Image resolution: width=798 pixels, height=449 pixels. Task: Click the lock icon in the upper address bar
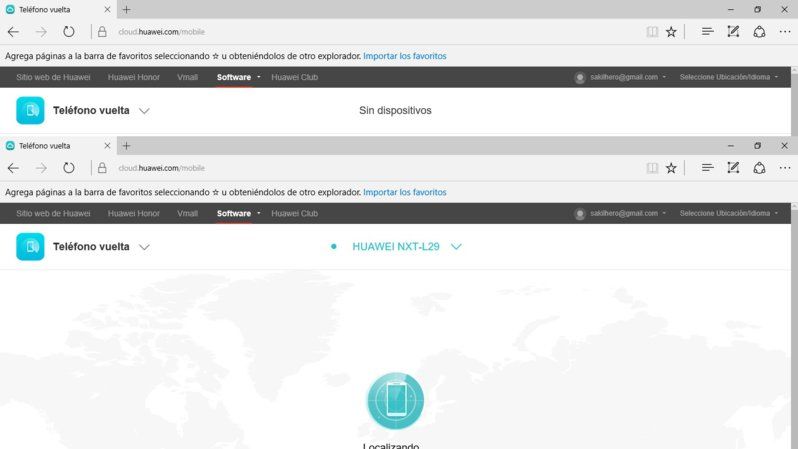102,32
